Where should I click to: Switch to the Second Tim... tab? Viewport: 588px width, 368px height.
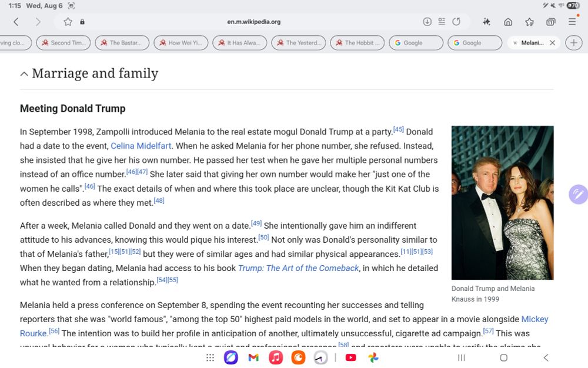tap(64, 43)
